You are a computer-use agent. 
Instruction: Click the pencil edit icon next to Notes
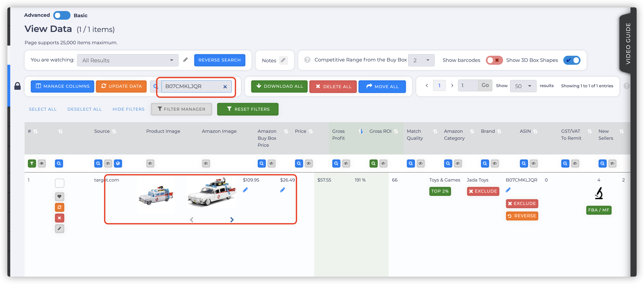point(284,60)
